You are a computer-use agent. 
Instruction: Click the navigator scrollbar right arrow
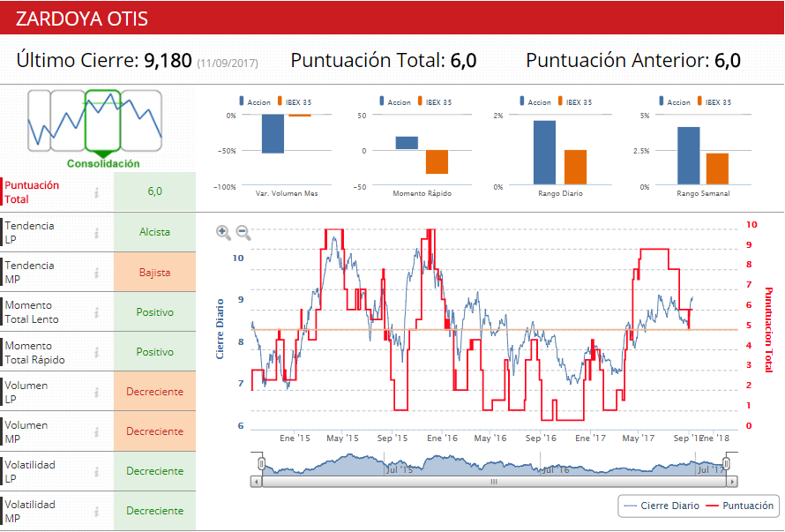tap(732, 482)
